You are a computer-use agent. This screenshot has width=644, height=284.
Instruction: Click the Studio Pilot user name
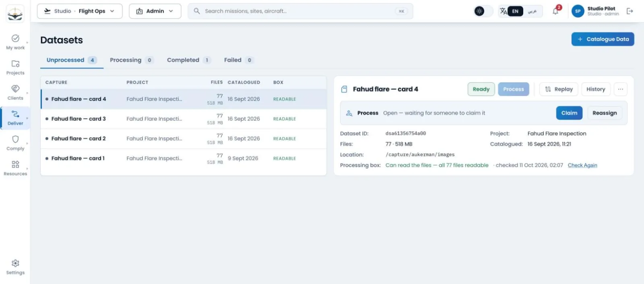pyautogui.click(x=601, y=8)
